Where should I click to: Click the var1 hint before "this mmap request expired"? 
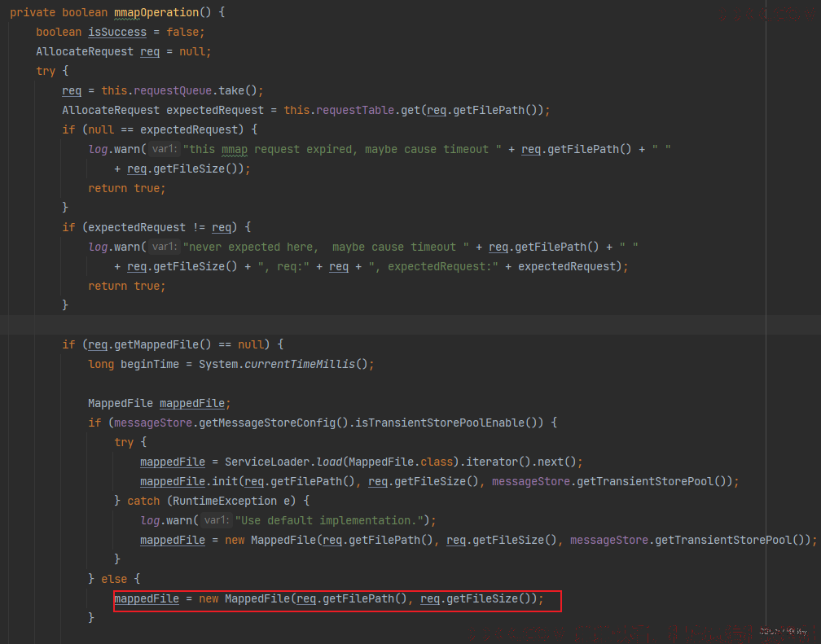tap(165, 149)
